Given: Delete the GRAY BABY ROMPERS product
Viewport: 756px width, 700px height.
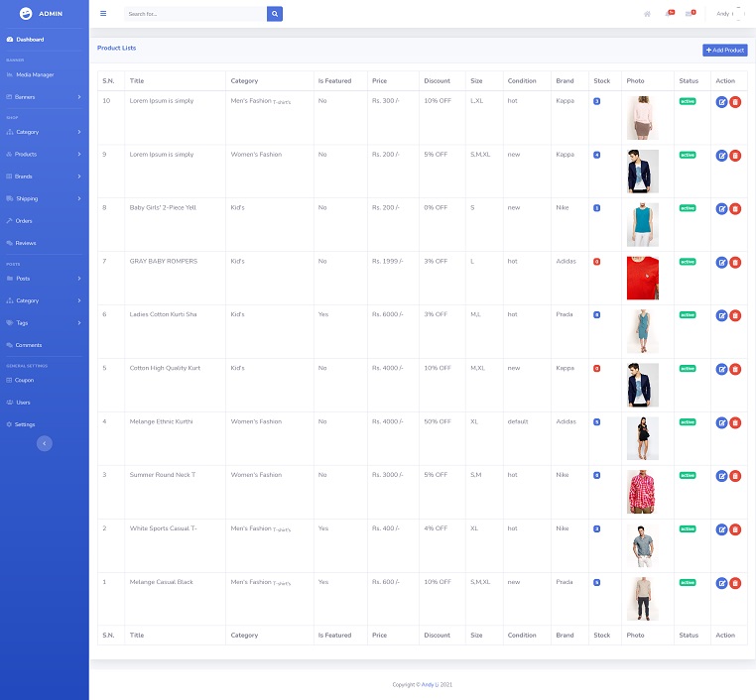Looking at the screenshot, I should pos(735,263).
